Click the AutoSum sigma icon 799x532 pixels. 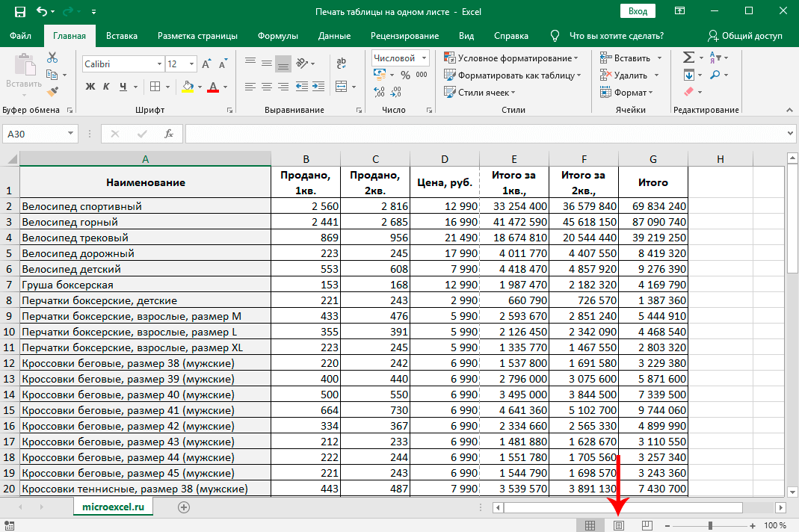coord(688,58)
